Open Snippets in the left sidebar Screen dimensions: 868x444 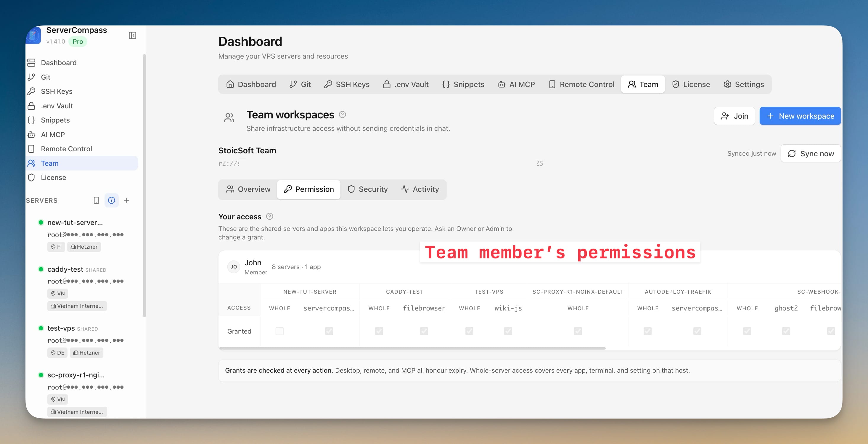[82, 120]
